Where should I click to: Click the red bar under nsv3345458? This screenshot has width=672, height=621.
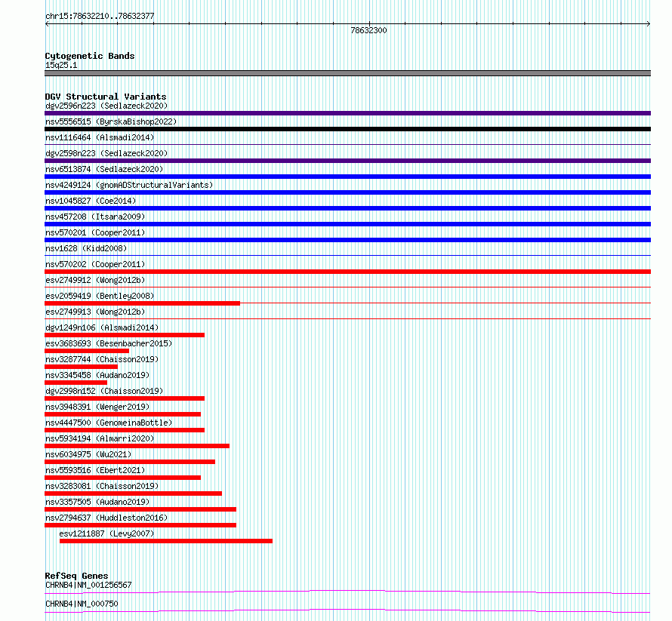click(x=76, y=383)
